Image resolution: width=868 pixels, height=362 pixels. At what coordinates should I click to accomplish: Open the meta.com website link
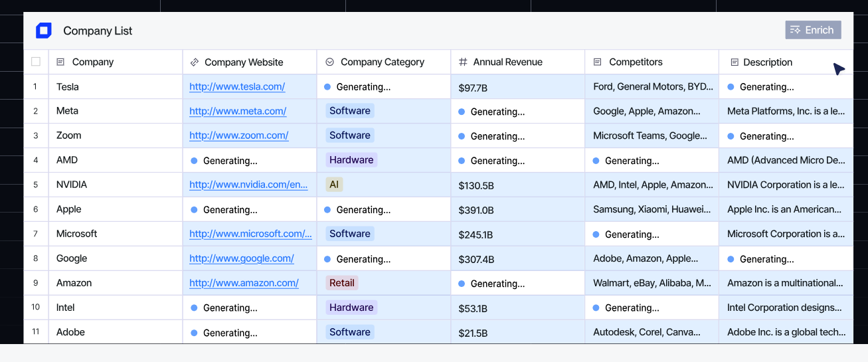(x=238, y=111)
